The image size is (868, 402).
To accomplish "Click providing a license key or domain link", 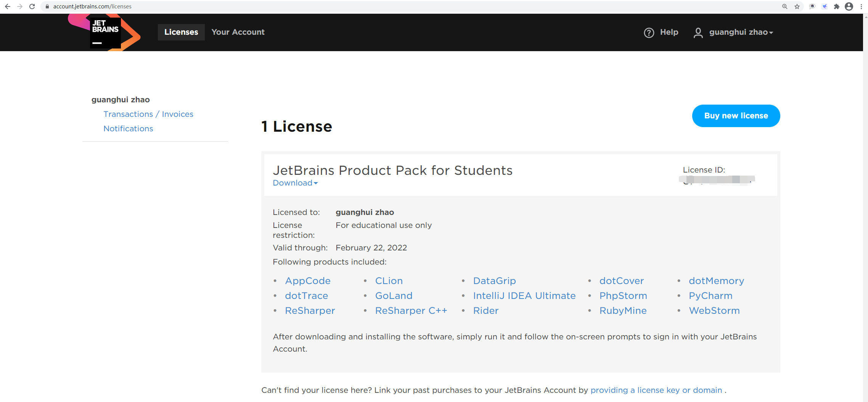I will [x=656, y=390].
